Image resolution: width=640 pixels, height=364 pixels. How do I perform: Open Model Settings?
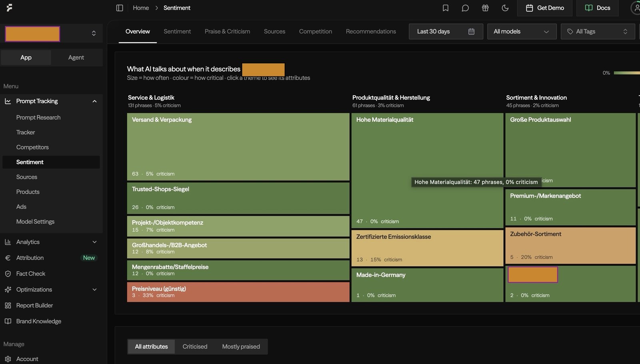(35, 222)
